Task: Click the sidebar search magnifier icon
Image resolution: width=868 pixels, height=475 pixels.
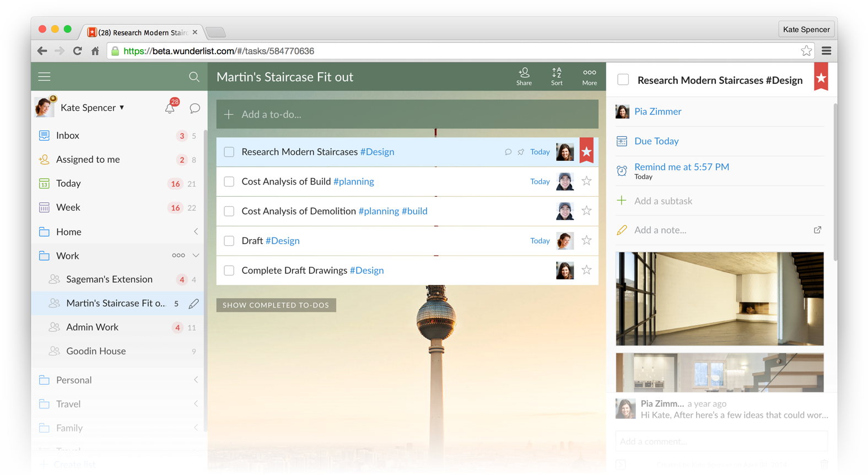Action: tap(194, 77)
